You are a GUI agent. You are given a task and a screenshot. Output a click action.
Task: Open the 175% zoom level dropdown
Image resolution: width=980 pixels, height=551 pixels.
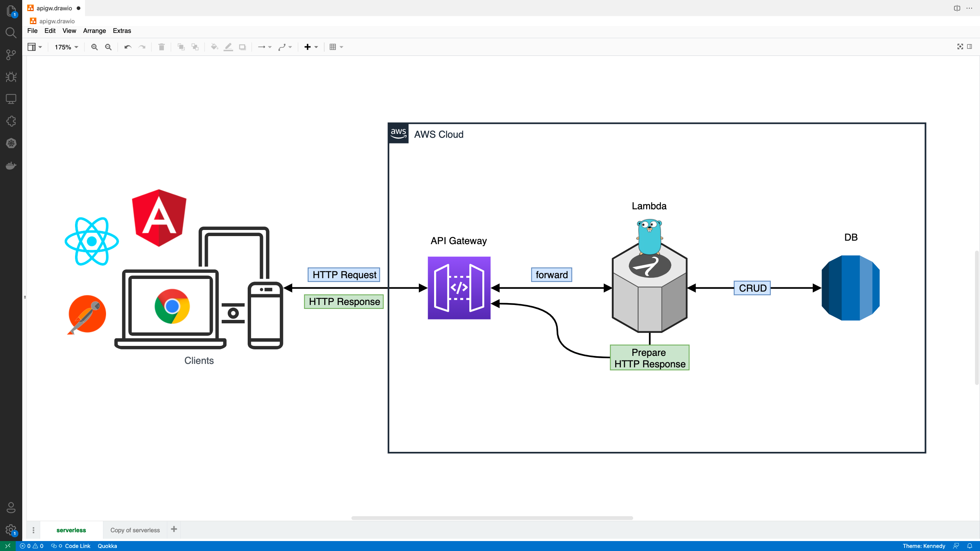pos(66,47)
